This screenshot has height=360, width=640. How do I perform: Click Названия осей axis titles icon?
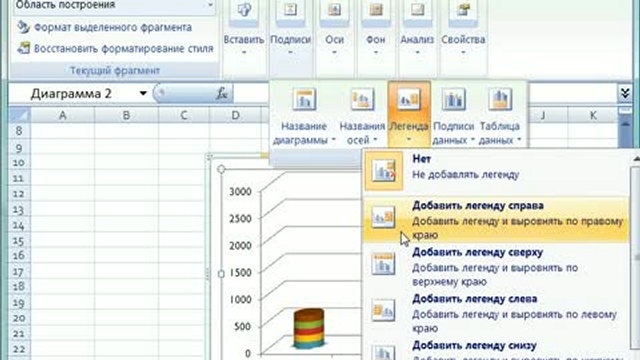click(362, 99)
